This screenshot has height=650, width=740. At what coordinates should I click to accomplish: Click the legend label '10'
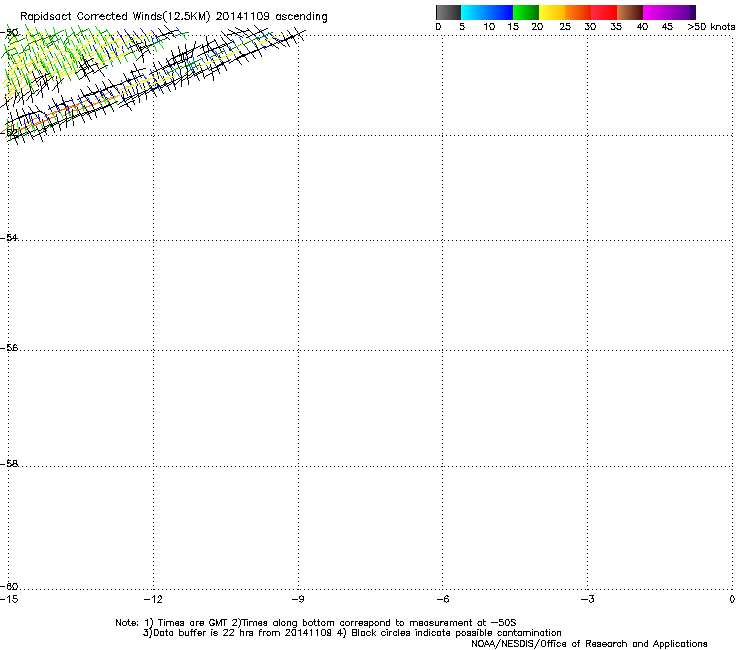click(489, 27)
